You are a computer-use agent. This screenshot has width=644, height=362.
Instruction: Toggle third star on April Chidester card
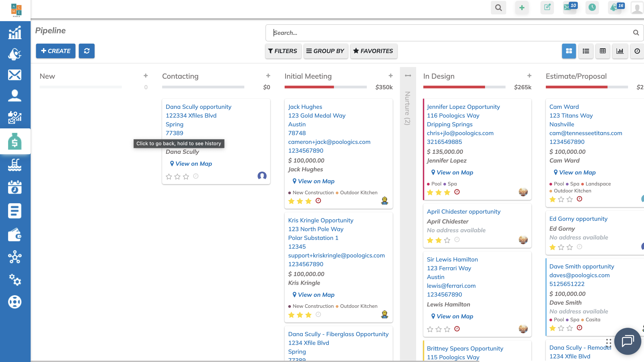pos(447,240)
